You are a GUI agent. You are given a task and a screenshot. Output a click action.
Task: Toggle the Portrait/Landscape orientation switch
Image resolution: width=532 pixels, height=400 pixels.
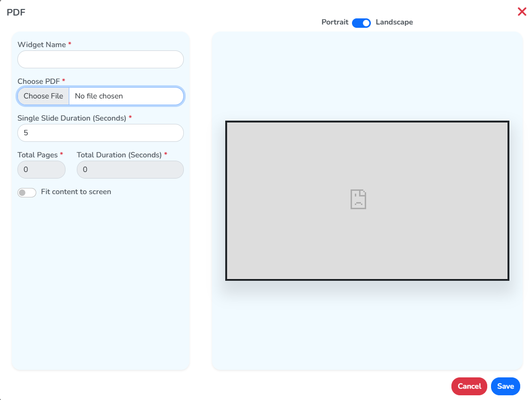(361, 23)
